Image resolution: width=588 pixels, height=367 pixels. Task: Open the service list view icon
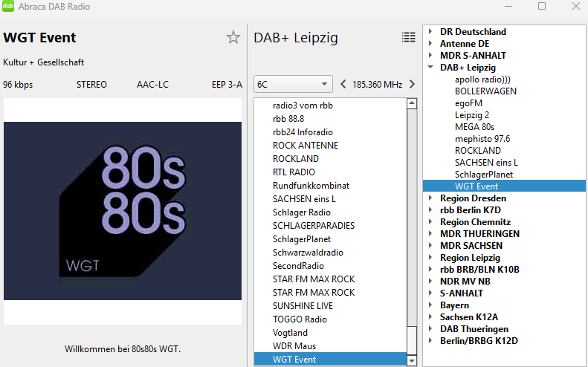click(408, 37)
